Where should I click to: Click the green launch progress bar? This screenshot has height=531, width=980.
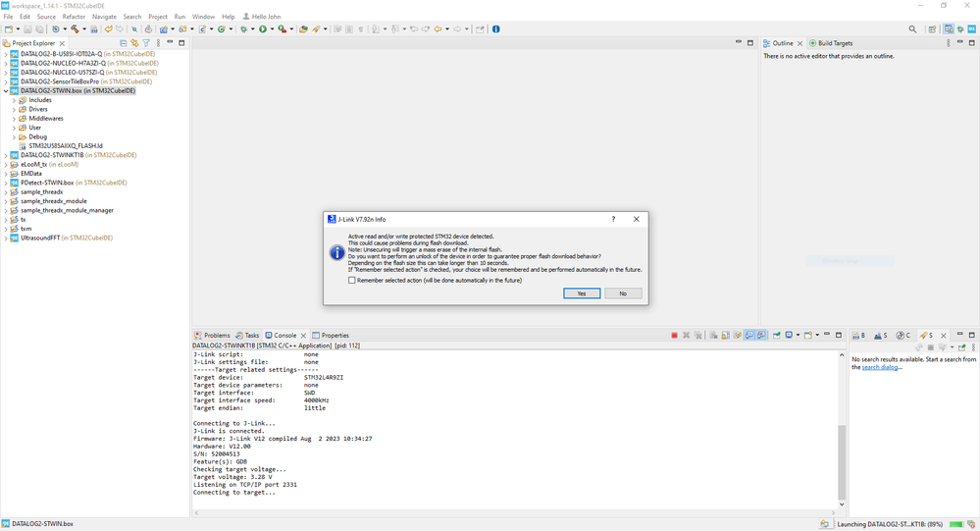pos(955,524)
